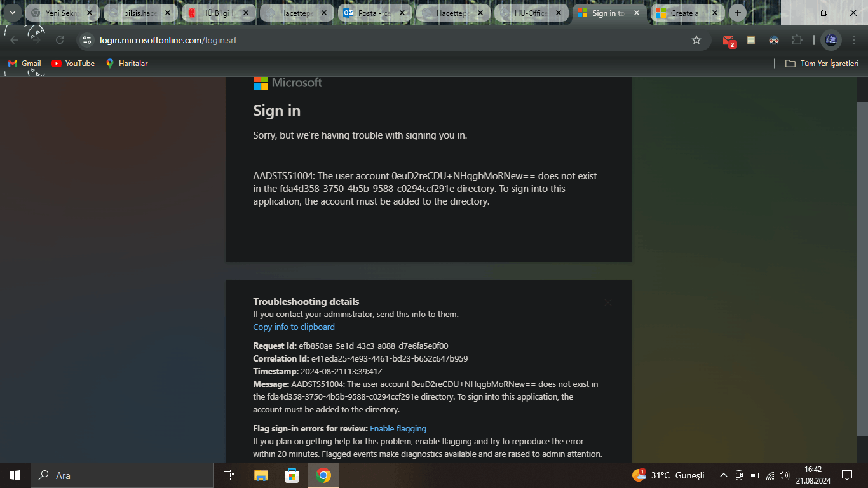Image resolution: width=868 pixels, height=488 pixels.
Task: Click the Chrome taskbar icon
Action: coord(323,475)
